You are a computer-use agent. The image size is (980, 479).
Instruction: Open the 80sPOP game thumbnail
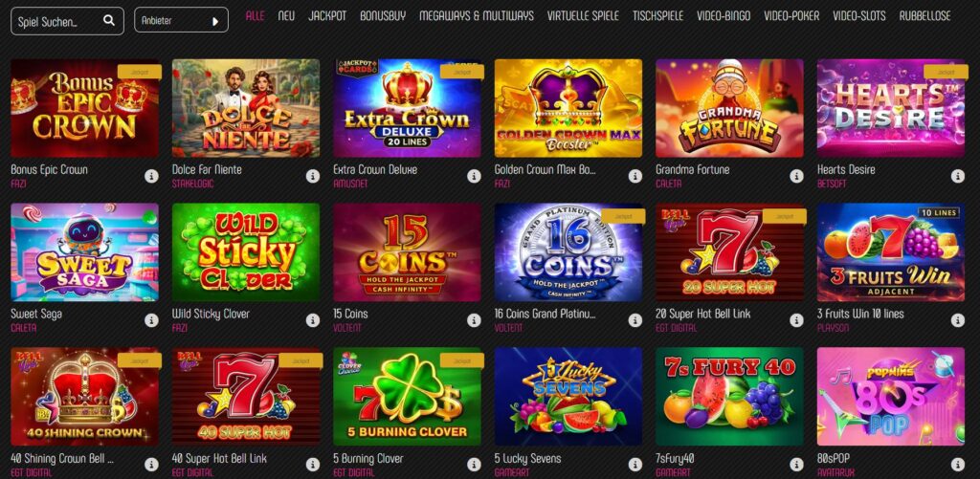[891, 397]
